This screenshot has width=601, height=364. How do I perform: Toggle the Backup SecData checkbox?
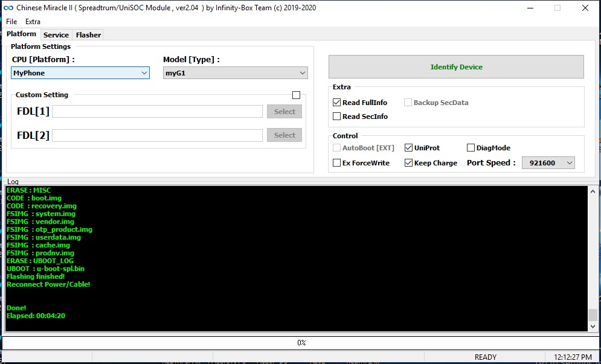(408, 103)
